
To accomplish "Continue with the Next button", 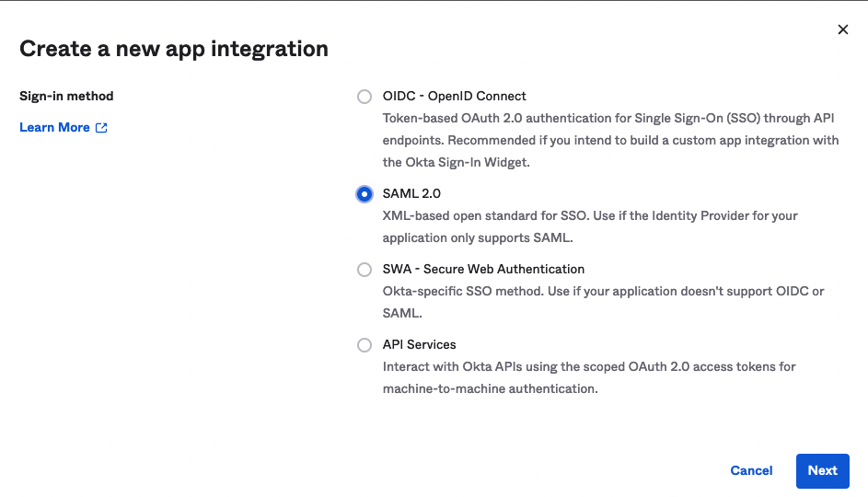I will (823, 471).
